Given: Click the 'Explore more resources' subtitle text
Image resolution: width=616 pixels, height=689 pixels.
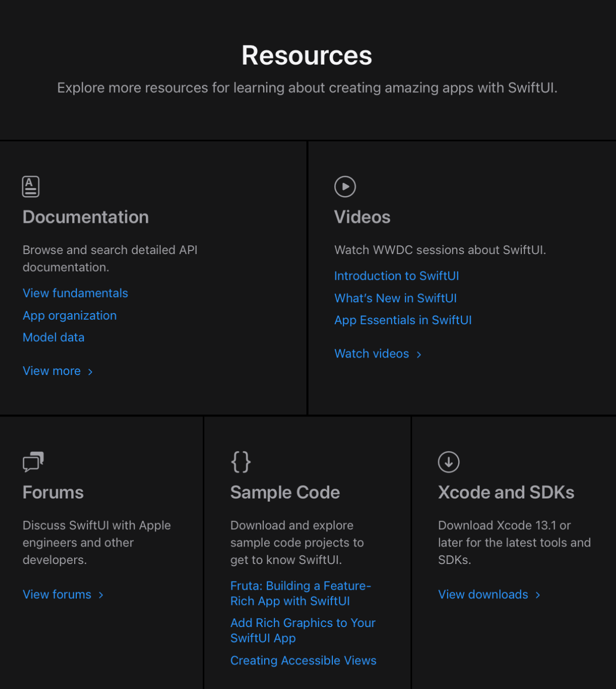Looking at the screenshot, I should click(x=307, y=88).
